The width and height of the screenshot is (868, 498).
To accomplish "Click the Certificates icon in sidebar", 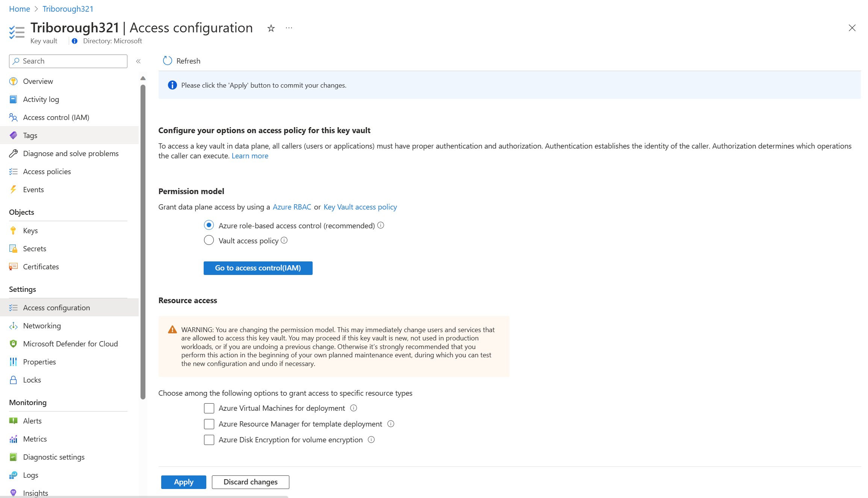I will coord(14,266).
